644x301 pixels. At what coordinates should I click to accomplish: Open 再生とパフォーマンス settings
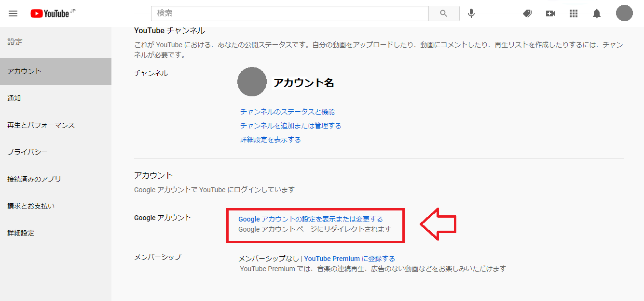[55, 125]
